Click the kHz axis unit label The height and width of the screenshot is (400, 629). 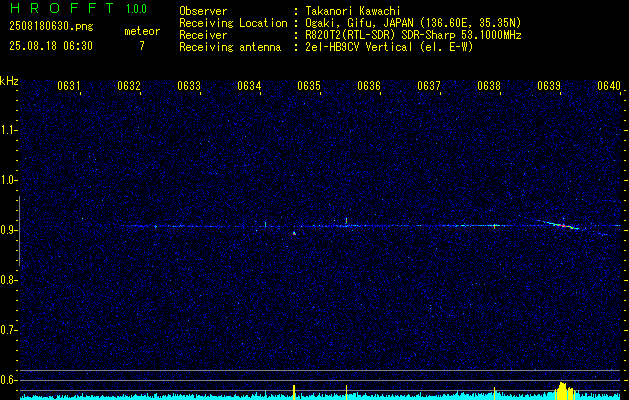(x=9, y=81)
